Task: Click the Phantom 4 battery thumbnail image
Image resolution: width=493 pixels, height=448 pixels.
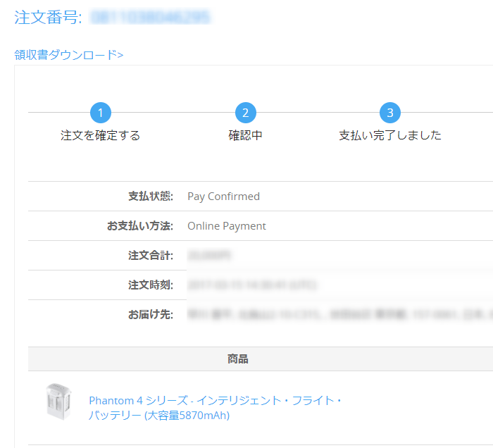Action: pos(58,402)
